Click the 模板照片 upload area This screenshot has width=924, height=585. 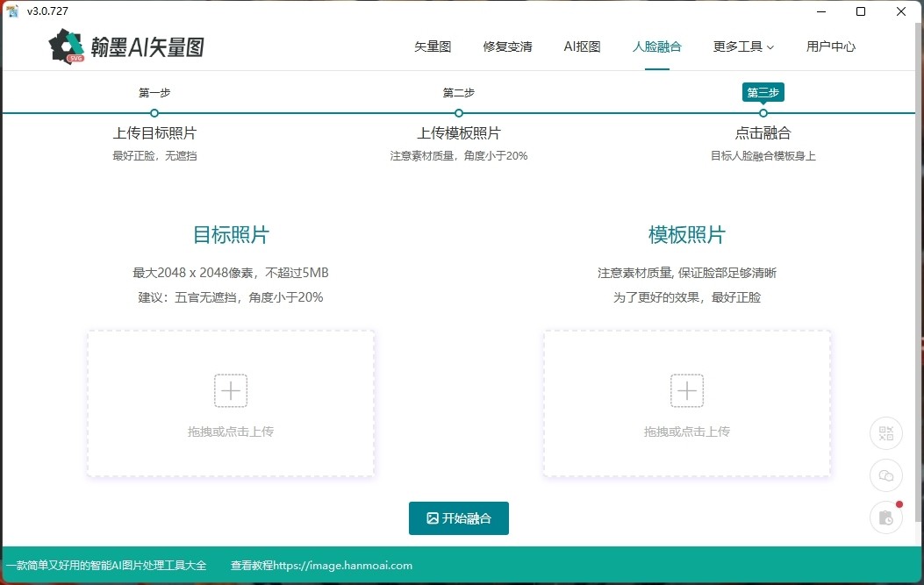[x=687, y=403]
